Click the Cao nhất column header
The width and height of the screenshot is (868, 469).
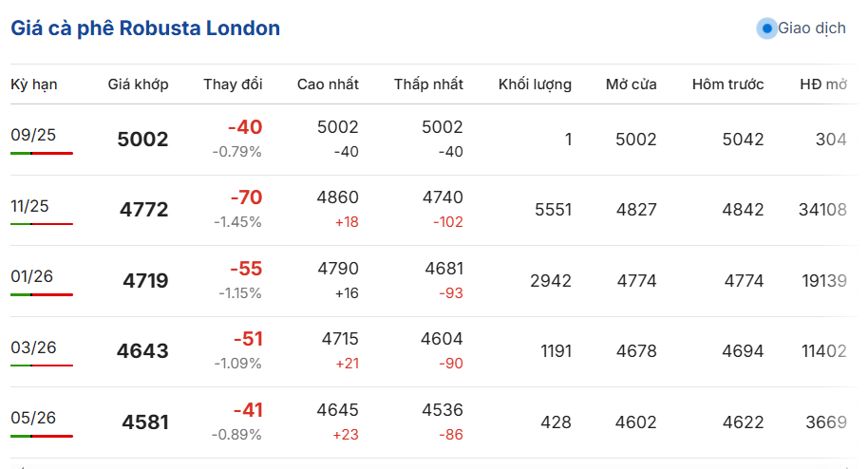coord(328,84)
